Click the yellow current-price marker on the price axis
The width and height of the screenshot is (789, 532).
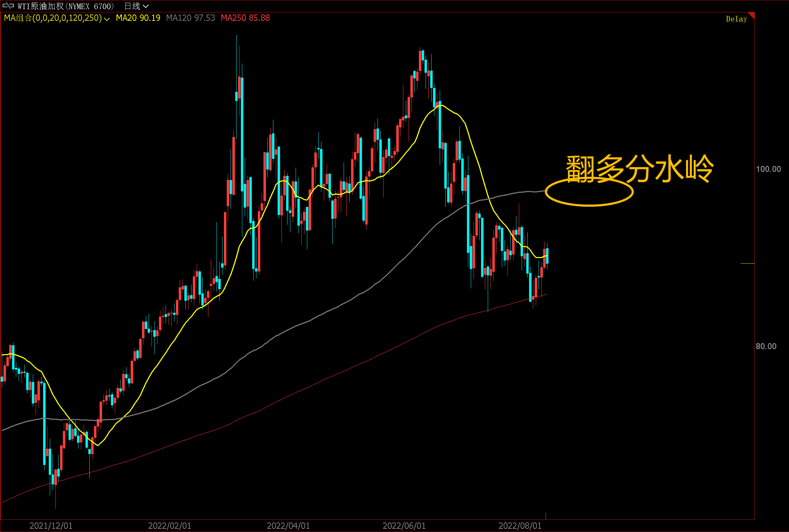click(x=747, y=263)
